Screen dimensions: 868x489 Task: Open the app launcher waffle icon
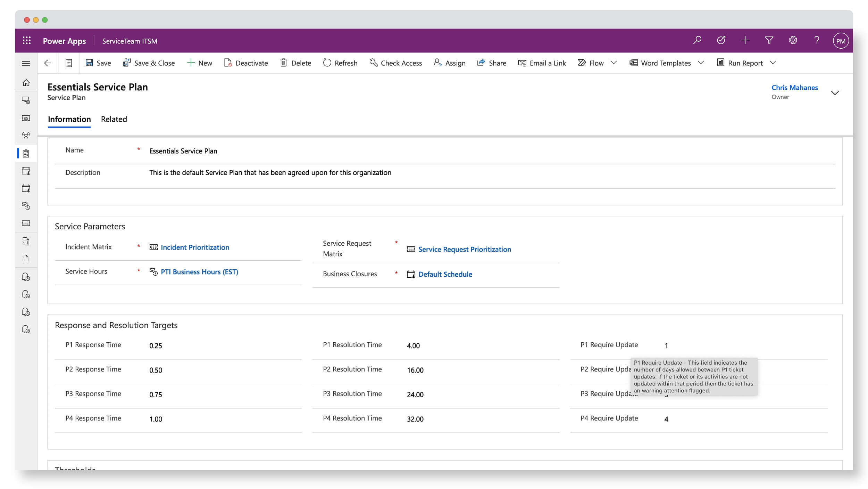27,41
